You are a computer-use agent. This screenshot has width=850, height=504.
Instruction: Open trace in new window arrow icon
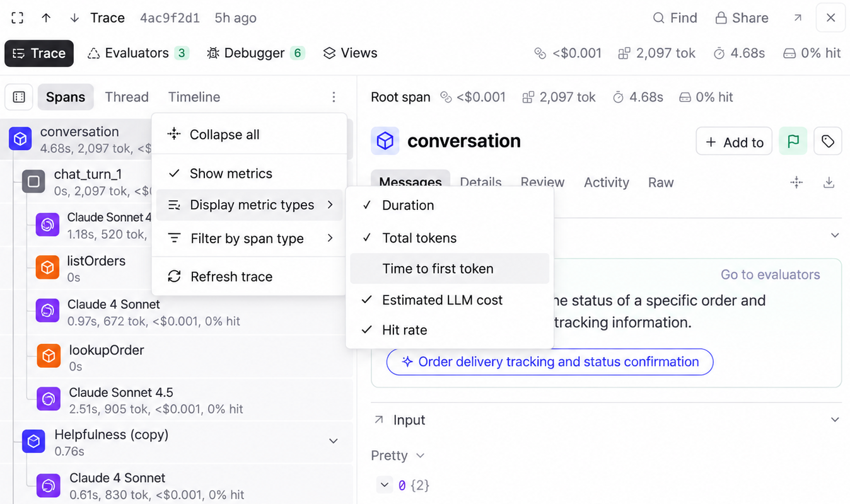[x=798, y=18]
